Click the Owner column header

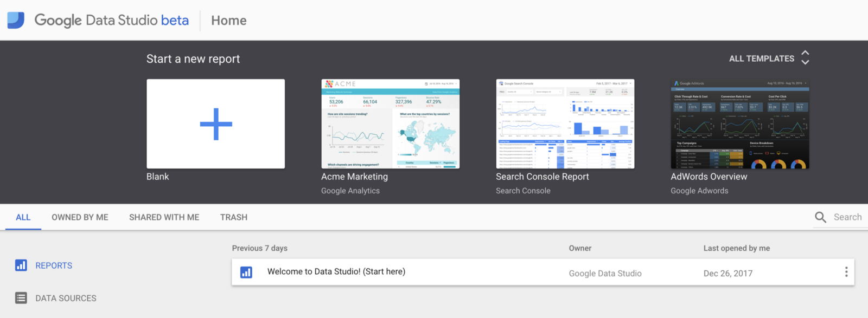click(580, 248)
